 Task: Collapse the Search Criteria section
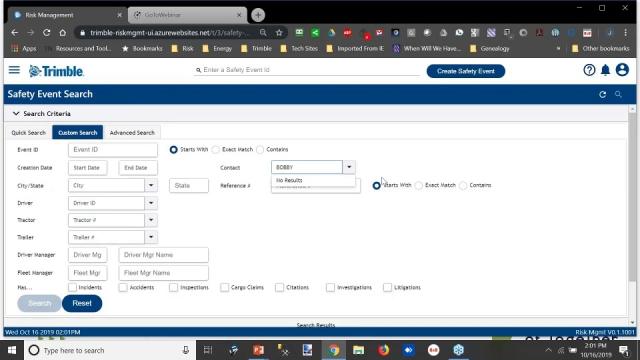tap(16, 113)
